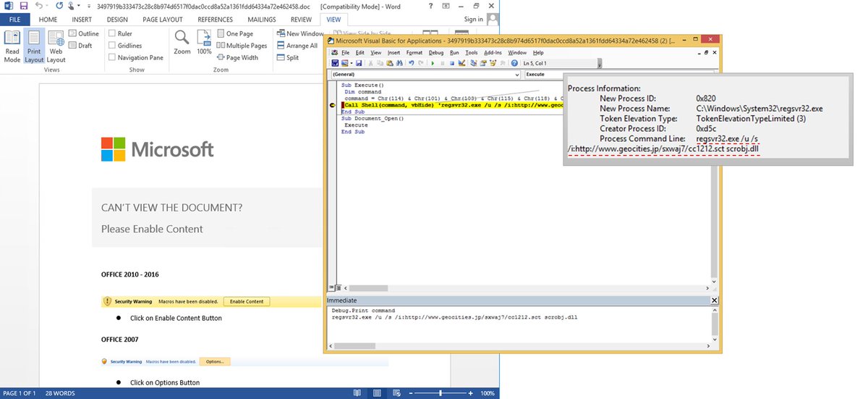Click the Read Mode icon in Word status bar
This screenshot has width=868, height=399.
(x=357, y=393)
